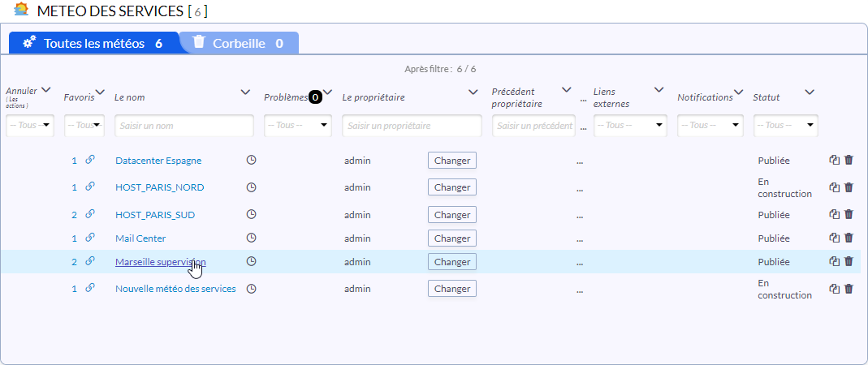This screenshot has width=868, height=365.
Task: Click the clock icon for HOST_PARIS_SUD
Action: coord(251,215)
